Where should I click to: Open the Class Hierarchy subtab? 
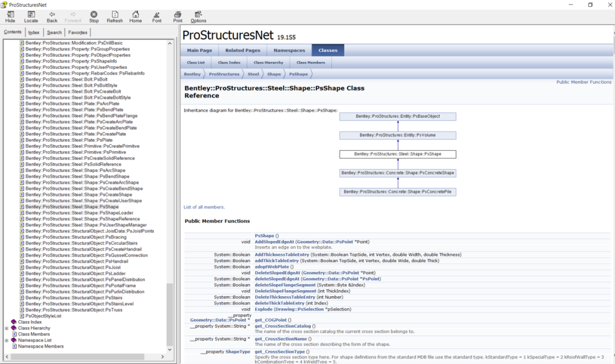coord(268,63)
